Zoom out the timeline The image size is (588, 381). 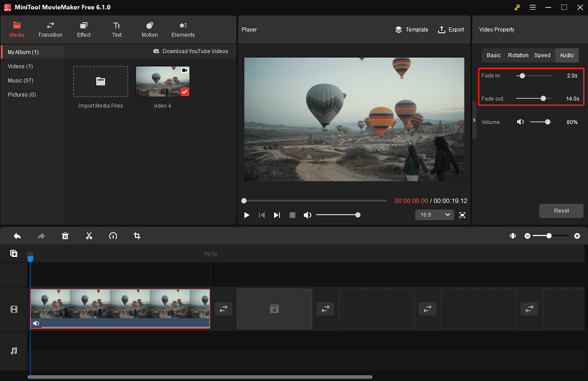(x=527, y=236)
